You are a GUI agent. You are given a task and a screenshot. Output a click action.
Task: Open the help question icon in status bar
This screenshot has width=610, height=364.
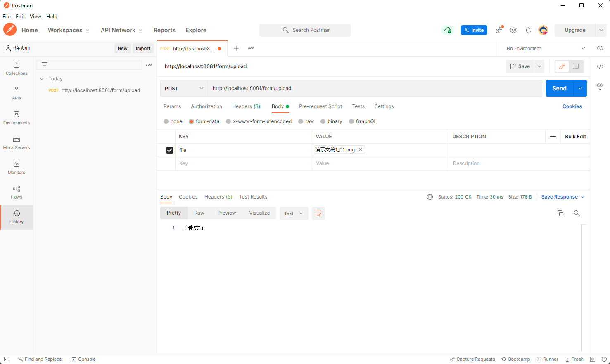(x=604, y=359)
